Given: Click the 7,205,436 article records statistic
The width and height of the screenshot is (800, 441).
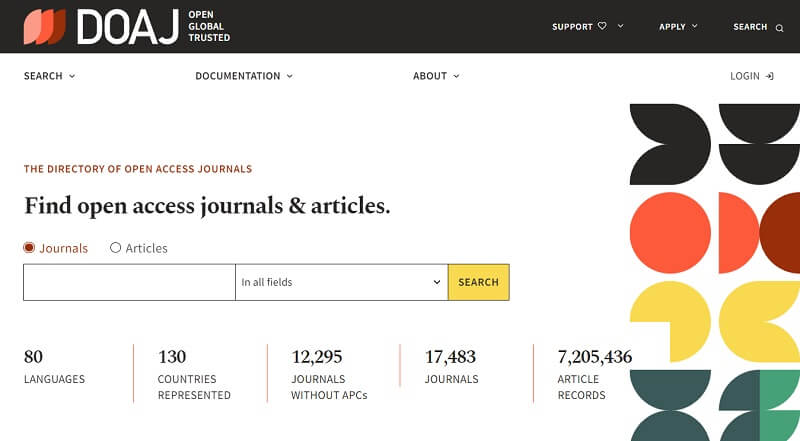Looking at the screenshot, I should click(x=594, y=374).
